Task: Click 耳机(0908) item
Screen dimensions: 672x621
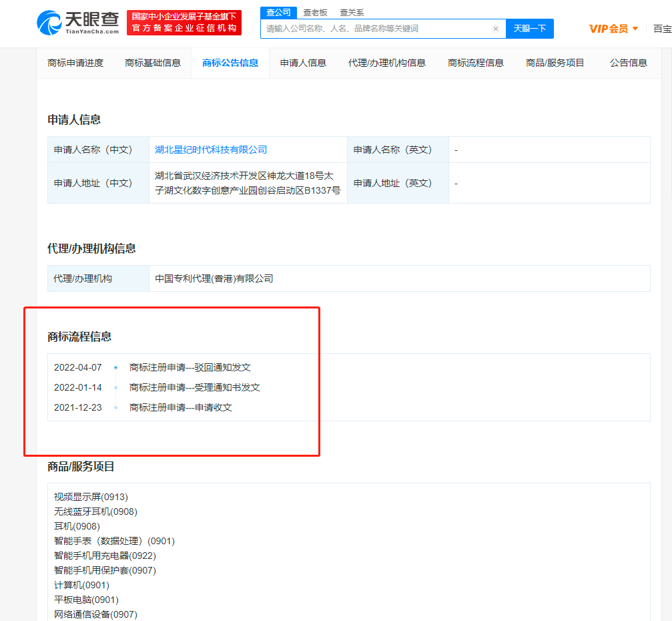Action: [77, 526]
